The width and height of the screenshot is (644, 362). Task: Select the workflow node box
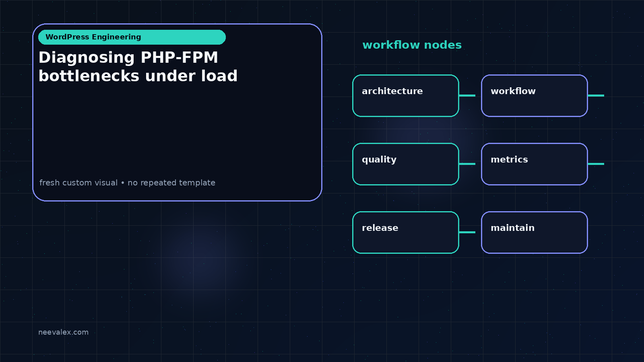(x=535, y=96)
